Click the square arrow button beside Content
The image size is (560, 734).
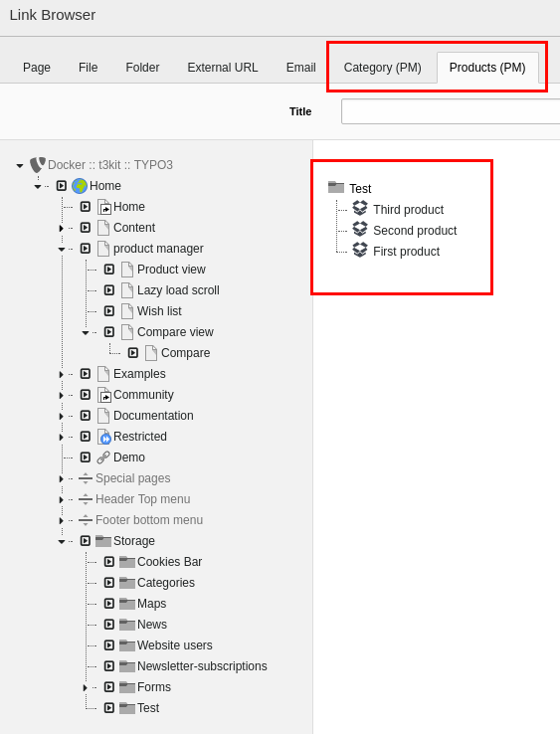click(x=86, y=228)
